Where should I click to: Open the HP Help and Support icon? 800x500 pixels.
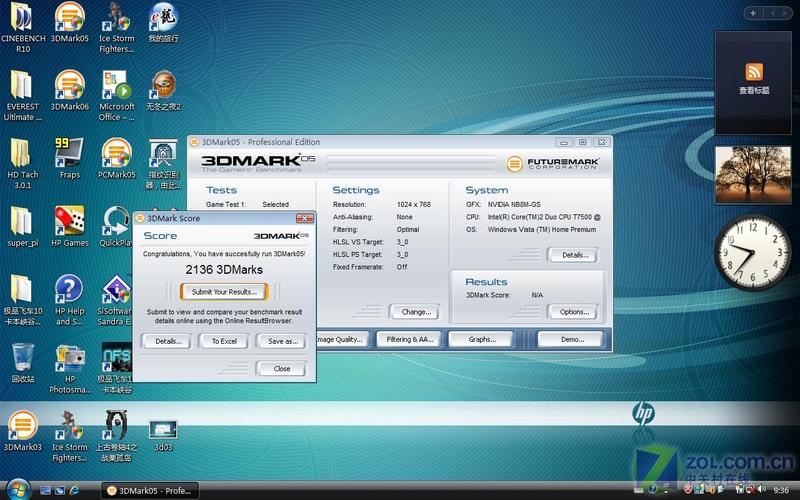[x=69, y=289]
